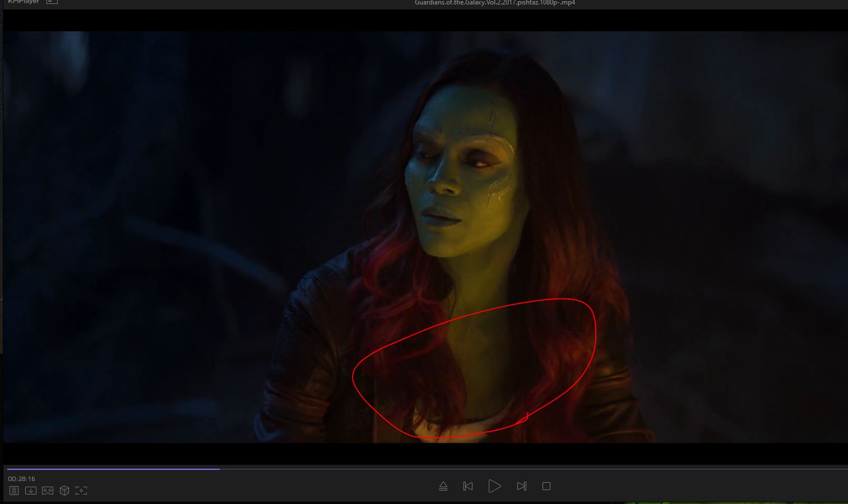Click the small window icon beside KMPlayer
This screenshot has width=848, height=504.
52,2
